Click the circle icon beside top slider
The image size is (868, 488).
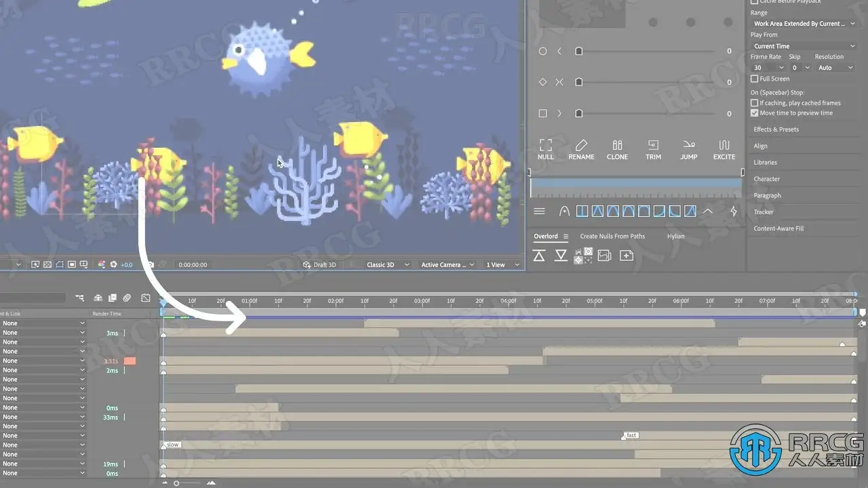pos(542,51)
